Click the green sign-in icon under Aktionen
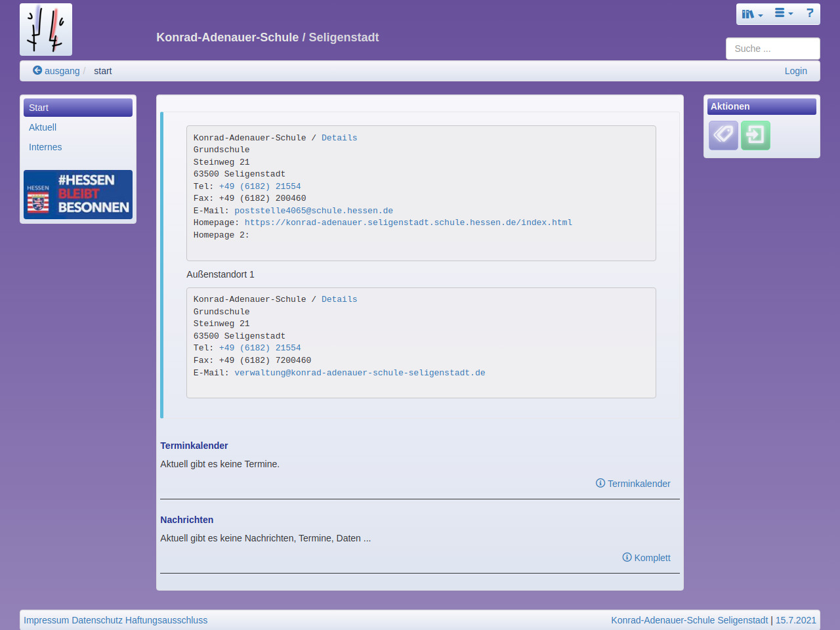The width and height of the screenshot is (840, 630). pyautogui.click(x=755, y=135)
